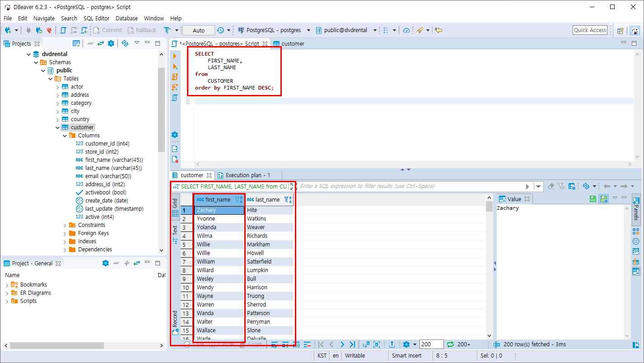The width and height of the screenshot is (644, 363).
Task: Select cell Yolanda in first_name column
Action: click(x=219, y=227)
